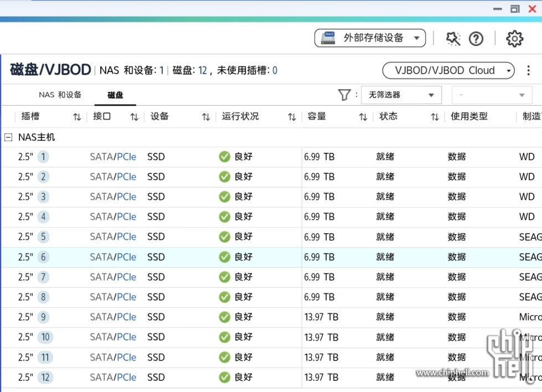Sort by the 接口 column arrows
Screen dimensions: 542x392
click(x=135, y=117)
